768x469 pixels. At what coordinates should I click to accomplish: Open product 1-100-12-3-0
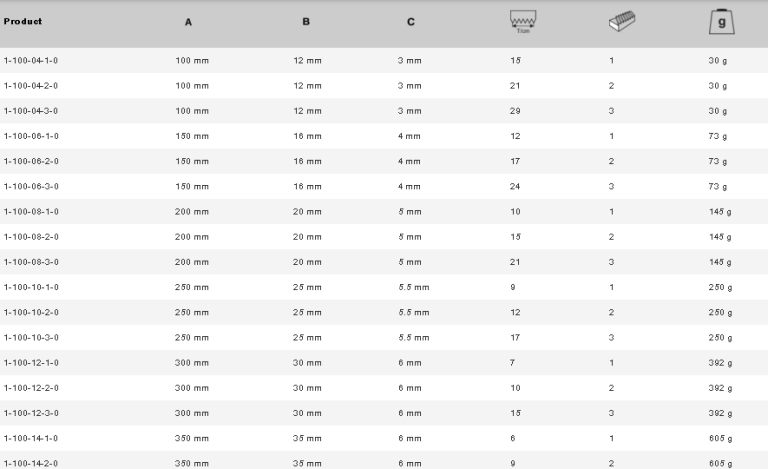pyautogui.click(x=38, y=413)
